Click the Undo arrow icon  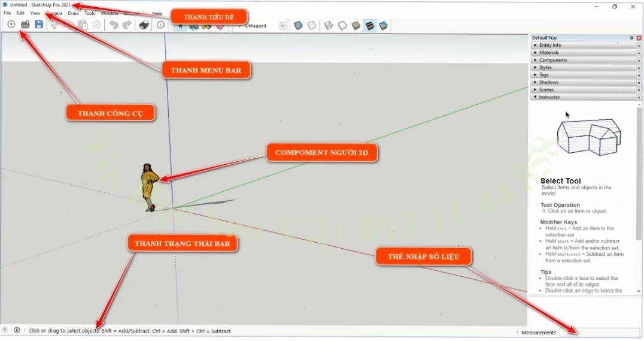pos(113,25)
